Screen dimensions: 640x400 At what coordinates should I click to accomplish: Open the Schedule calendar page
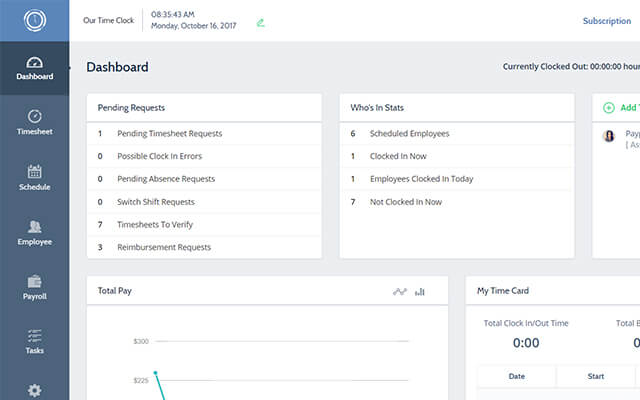tap(34, 177)
